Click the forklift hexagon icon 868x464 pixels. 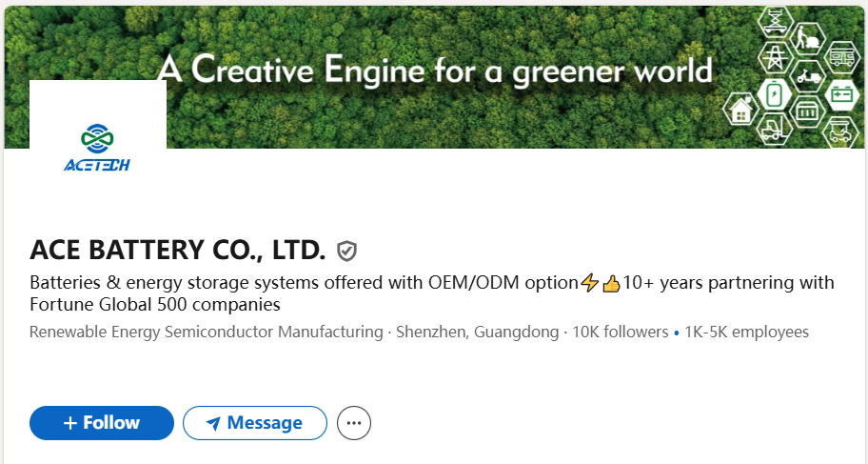point(774,131)
